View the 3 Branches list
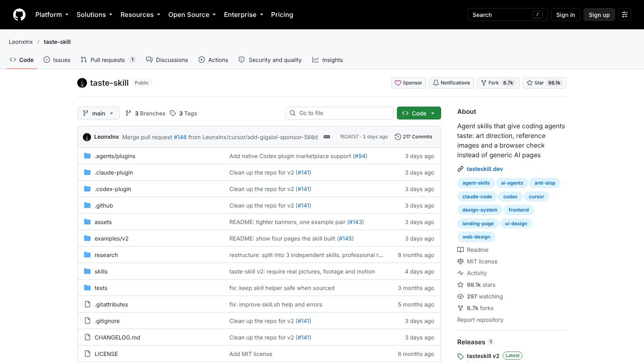This screenshot has height=362, width=644. click(145, 113)
